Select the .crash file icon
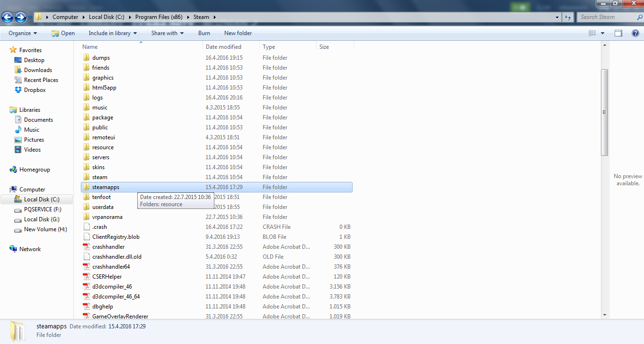 [86, 227]
